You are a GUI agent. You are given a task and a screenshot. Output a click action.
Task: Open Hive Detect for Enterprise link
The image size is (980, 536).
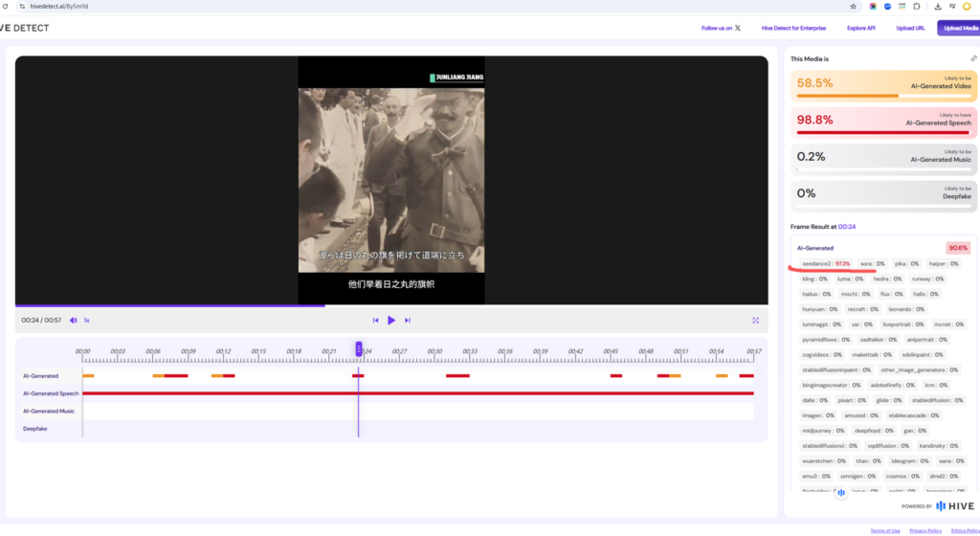[x=793, y=28]
